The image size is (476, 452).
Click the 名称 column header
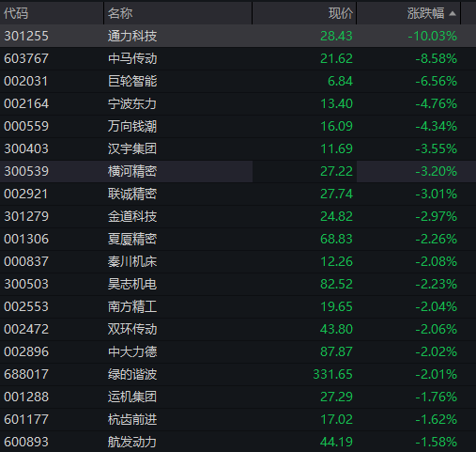coord(177,13)
